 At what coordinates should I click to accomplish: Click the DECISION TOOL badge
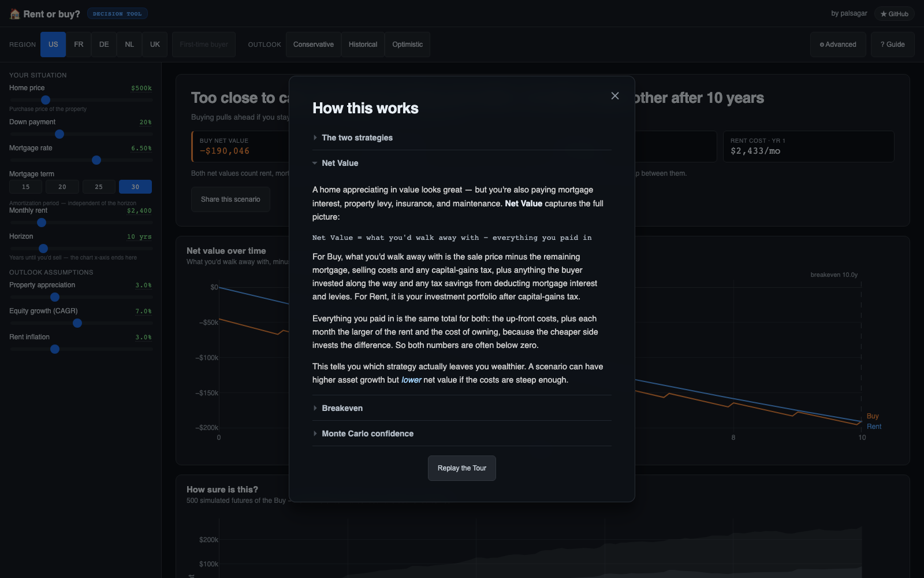[x=117, y=14]
